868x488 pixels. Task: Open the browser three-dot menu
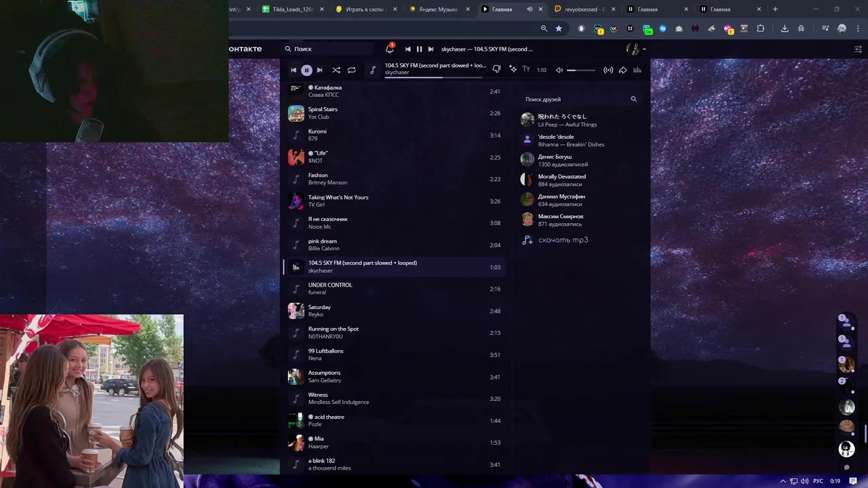pyautogui.click(x=857, y=28)
